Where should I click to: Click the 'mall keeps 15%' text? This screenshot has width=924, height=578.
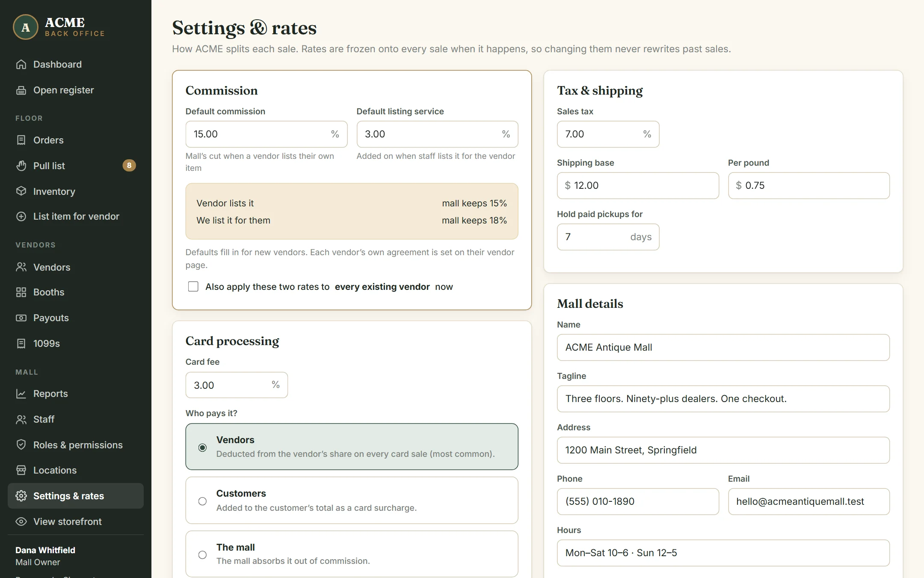[x=474, y=203]
